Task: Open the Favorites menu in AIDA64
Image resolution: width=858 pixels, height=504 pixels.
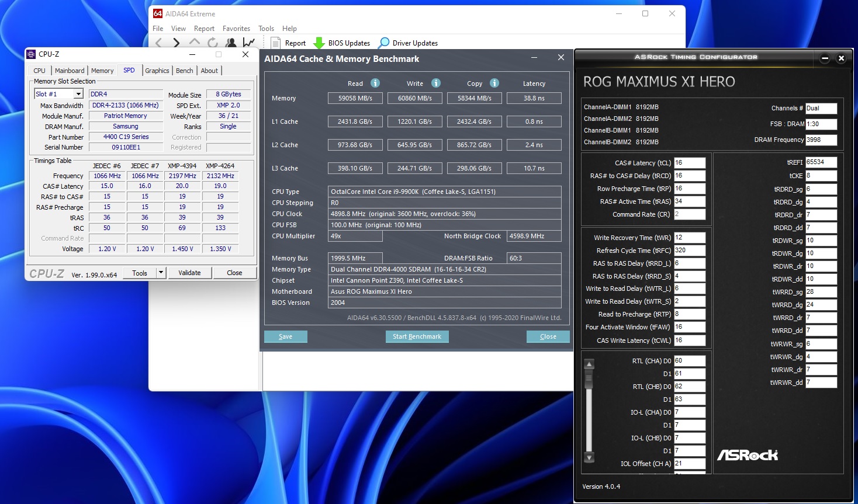Action: [x=236, y=29]
